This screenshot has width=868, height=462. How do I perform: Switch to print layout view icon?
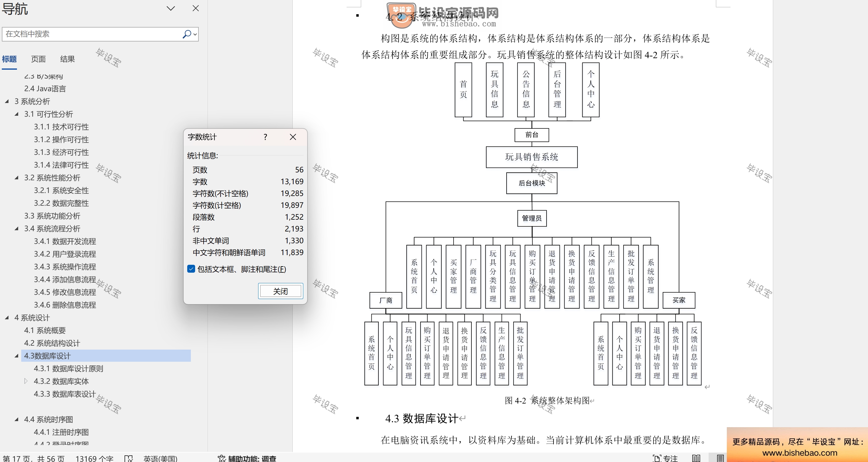point(720,458)
